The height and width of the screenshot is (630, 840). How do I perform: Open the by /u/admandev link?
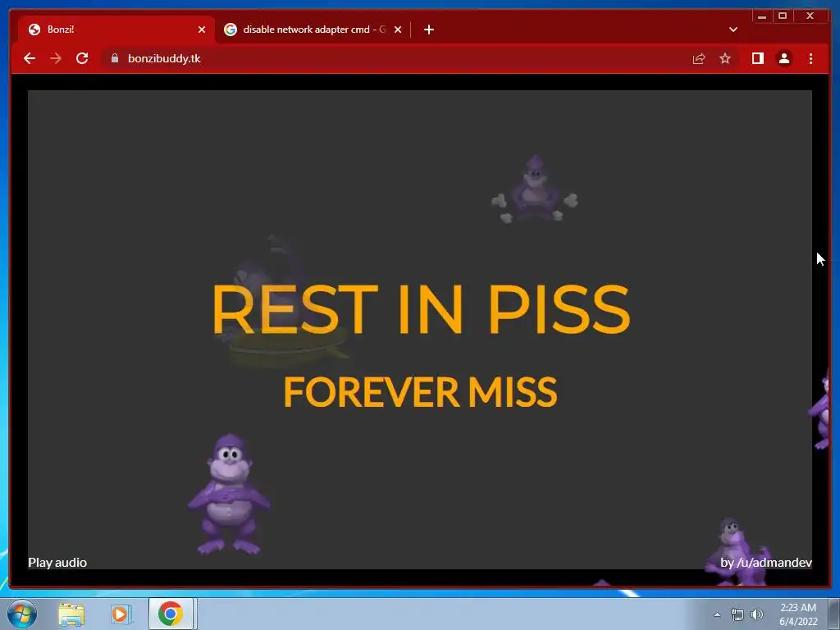coord(766,563)
